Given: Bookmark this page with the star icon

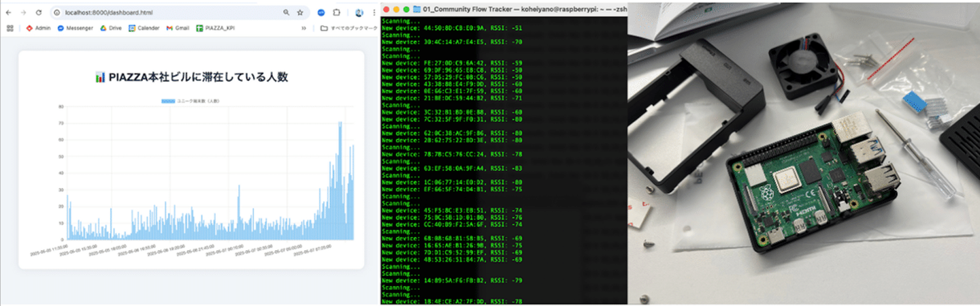Looking at the screenshot, I should (300, 12).
